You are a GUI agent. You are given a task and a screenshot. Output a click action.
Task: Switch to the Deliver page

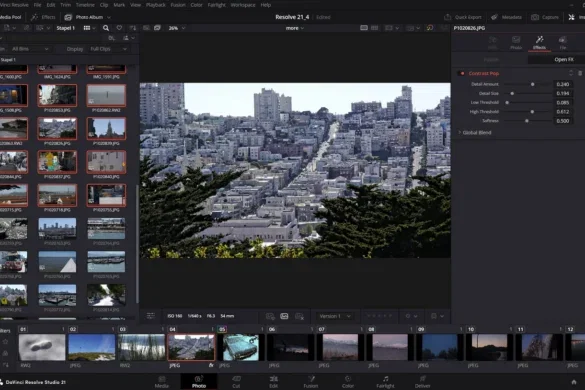422,382
